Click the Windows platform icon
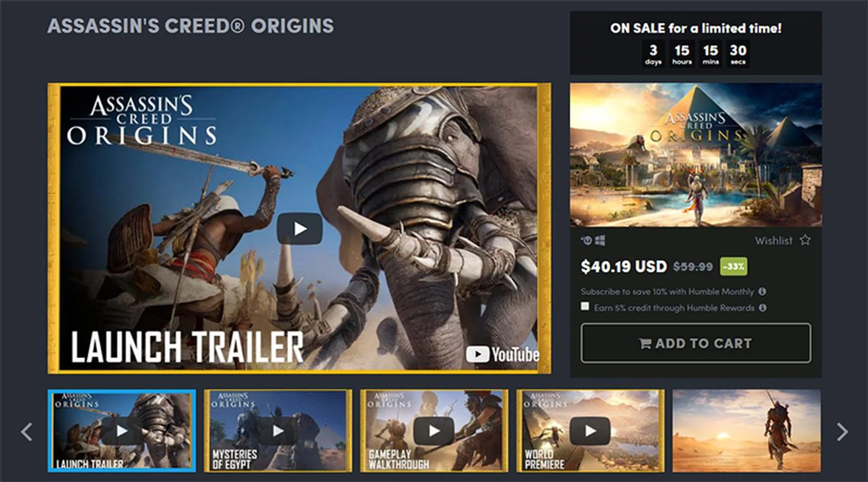 [x=600, y=240]
